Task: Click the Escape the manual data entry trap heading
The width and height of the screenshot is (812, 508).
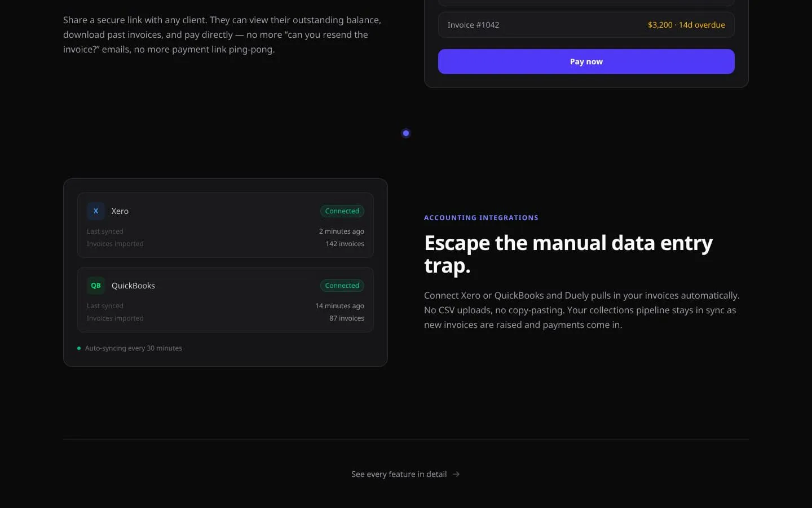Action: tap(568, 254)
